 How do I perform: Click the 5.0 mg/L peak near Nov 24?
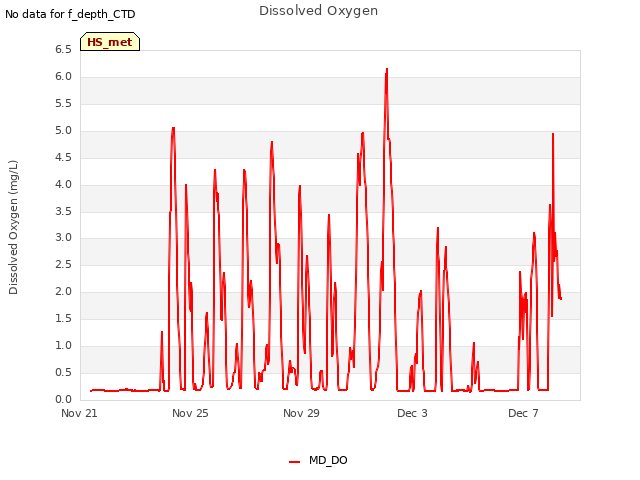[x=173, y=129]
